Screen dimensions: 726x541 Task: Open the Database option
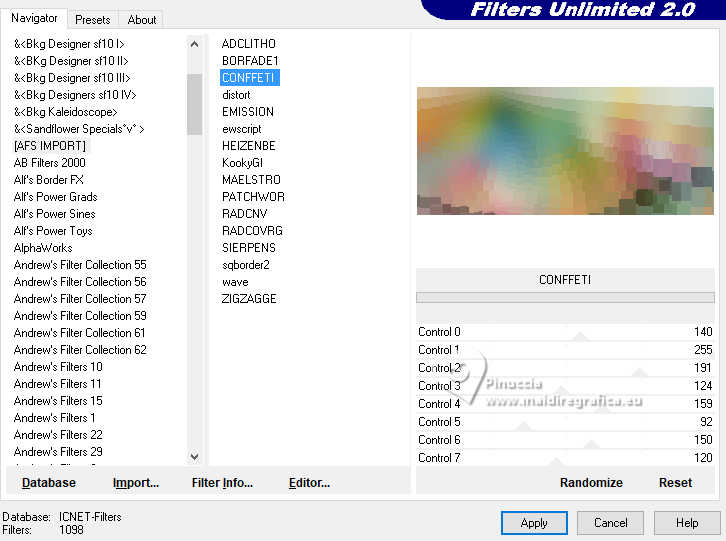(49, 483)
